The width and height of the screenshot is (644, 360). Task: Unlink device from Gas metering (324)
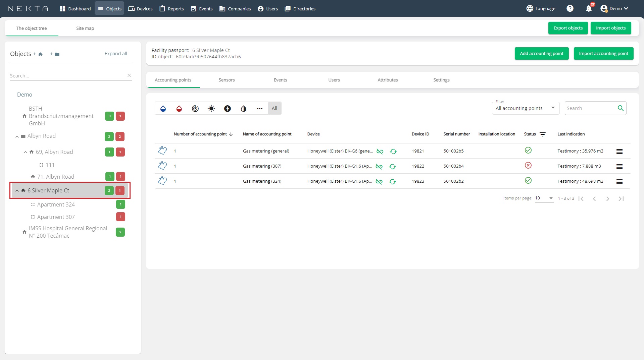[x=379, y=181]
